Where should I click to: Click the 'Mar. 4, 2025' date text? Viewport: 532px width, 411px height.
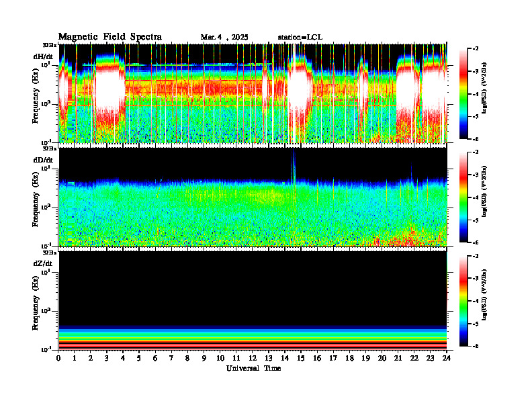(x=224, y=38)
